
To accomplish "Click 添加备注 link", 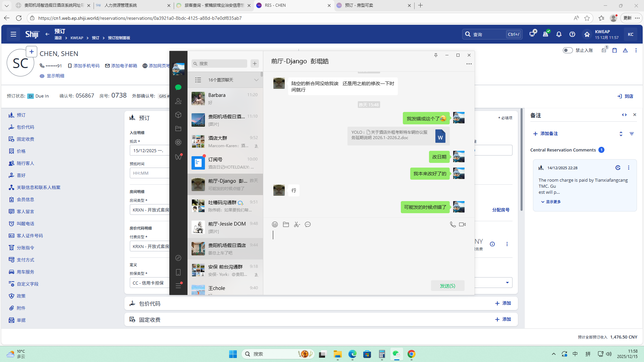I will pos(545,134).
